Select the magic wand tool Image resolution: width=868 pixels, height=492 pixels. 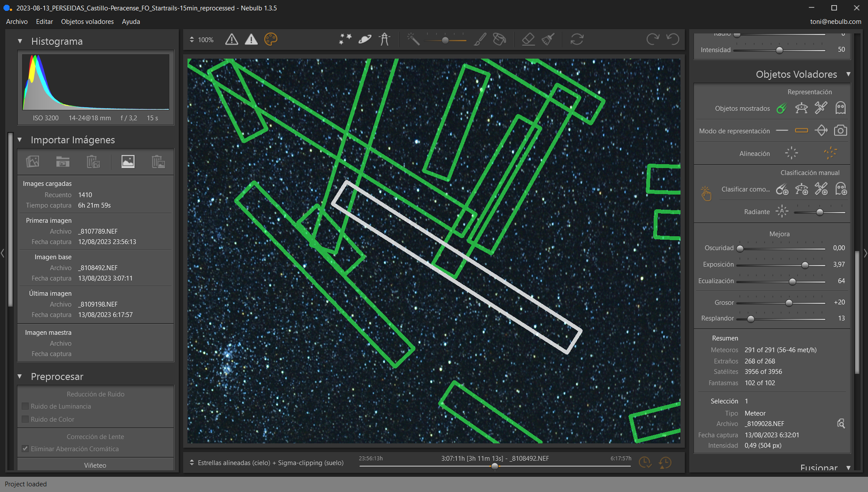[x=413, y=40]
